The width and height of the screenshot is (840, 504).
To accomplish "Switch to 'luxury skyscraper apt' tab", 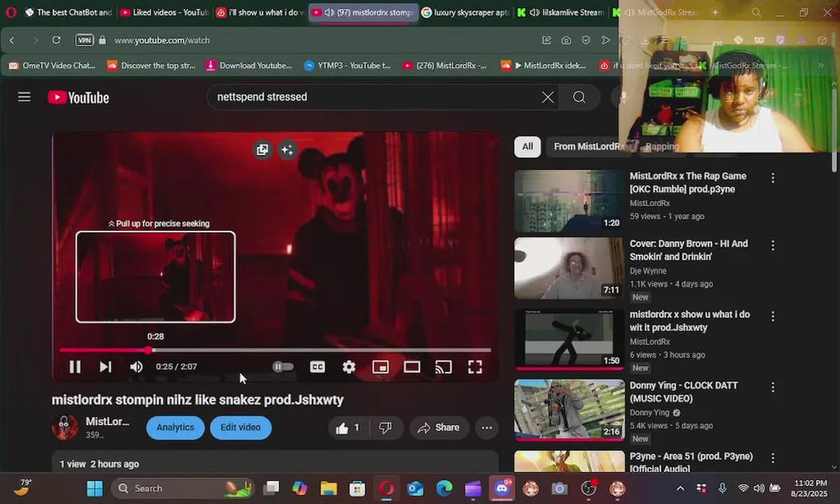I will 465,12.
